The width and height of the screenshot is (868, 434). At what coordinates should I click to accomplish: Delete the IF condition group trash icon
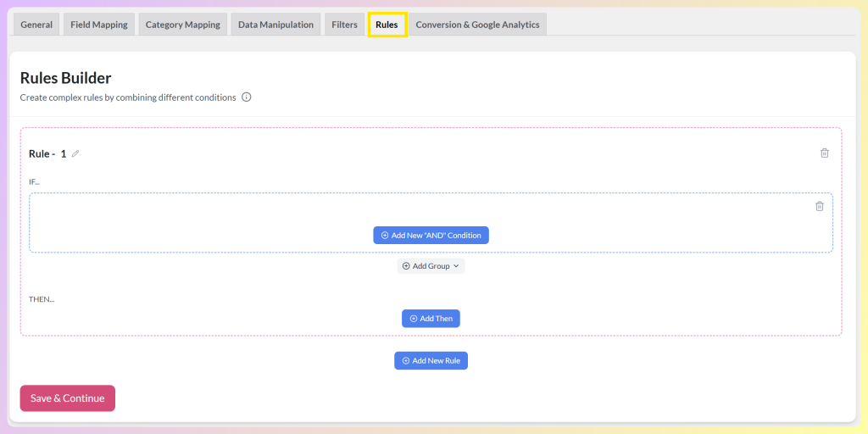click(x=820, y=206)
